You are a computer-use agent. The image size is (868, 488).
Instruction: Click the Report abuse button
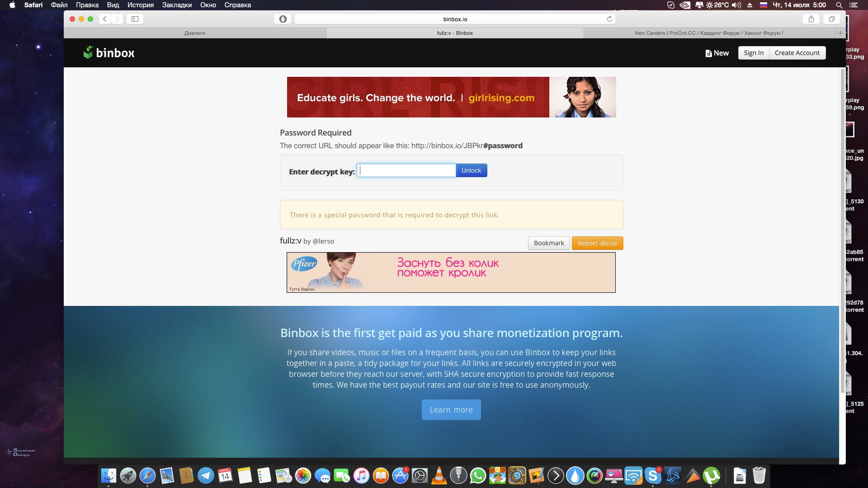click(x=597, y=243)
